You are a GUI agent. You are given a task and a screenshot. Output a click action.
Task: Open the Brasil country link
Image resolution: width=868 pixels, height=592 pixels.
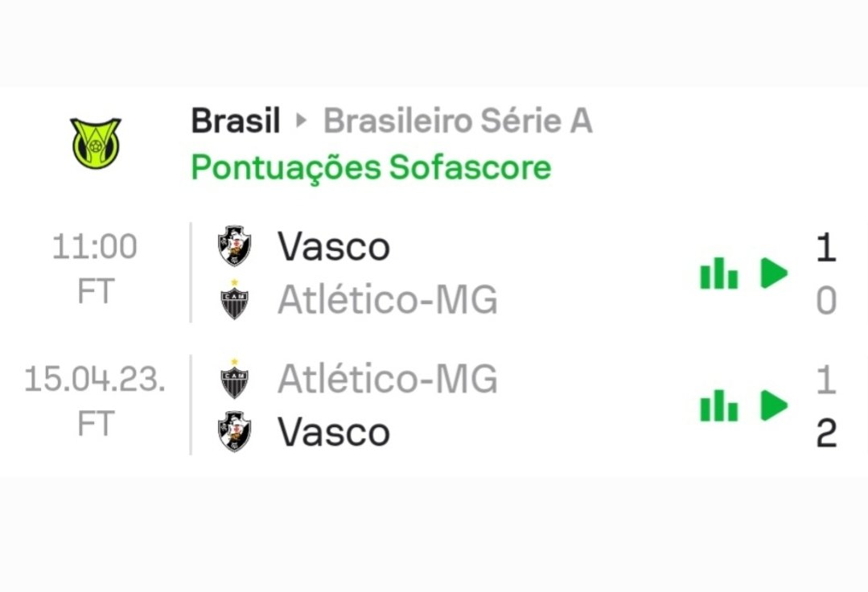click(236, 121)
